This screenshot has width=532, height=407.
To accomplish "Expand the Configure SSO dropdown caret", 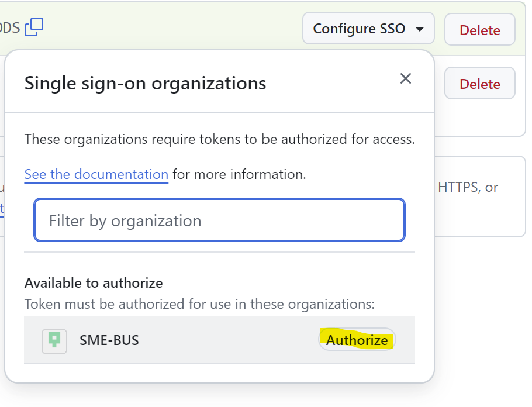I will (x=420, y=29).
